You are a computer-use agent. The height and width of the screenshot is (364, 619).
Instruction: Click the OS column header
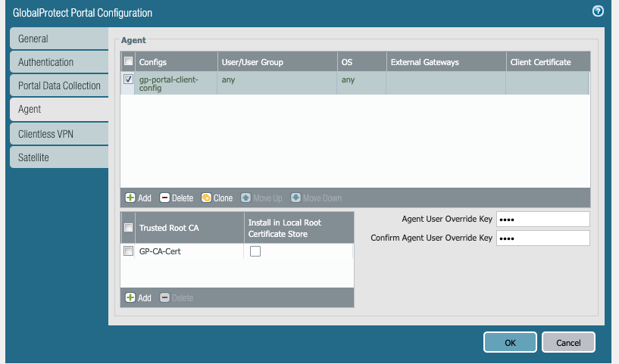tap(361, 62)
